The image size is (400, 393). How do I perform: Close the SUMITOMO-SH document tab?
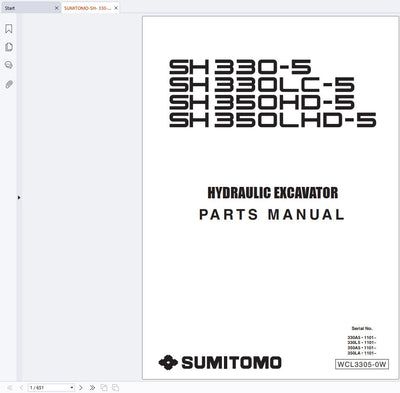coord(116,8)
